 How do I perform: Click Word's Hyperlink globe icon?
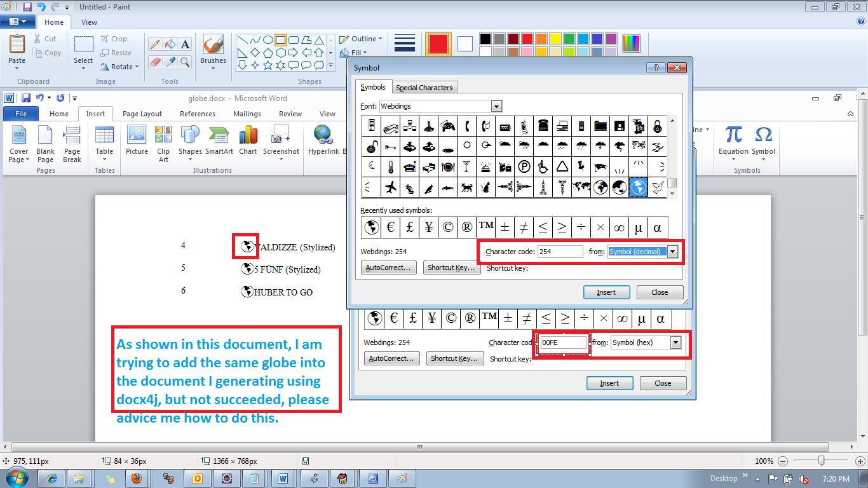(x=323, y=134)
